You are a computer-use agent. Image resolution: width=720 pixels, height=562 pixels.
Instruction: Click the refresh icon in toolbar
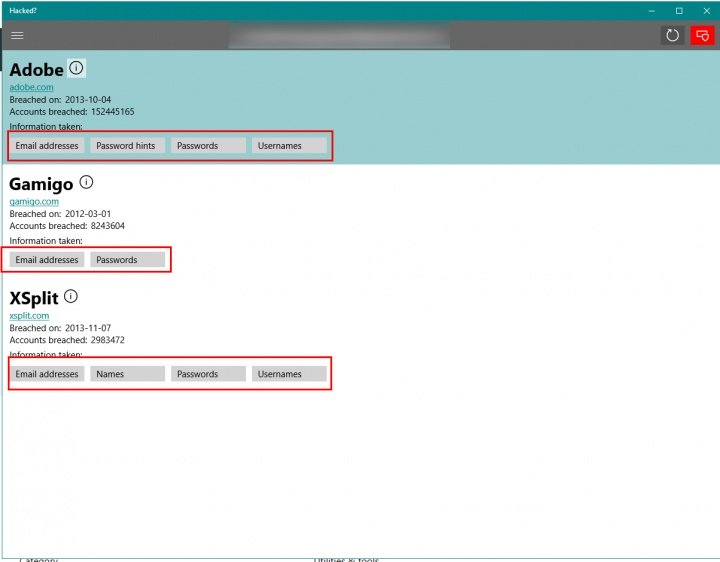click(673, 35)
